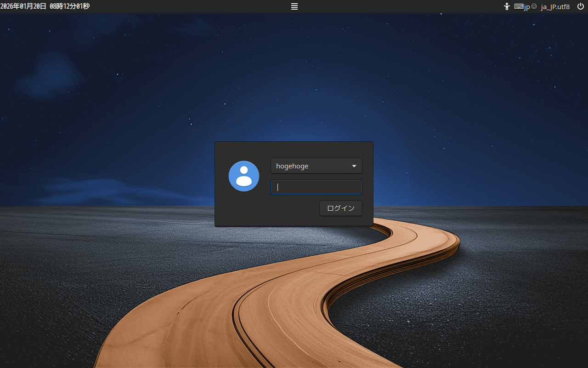
Task: Select the hogehoge username text
Action: [292, 166]
